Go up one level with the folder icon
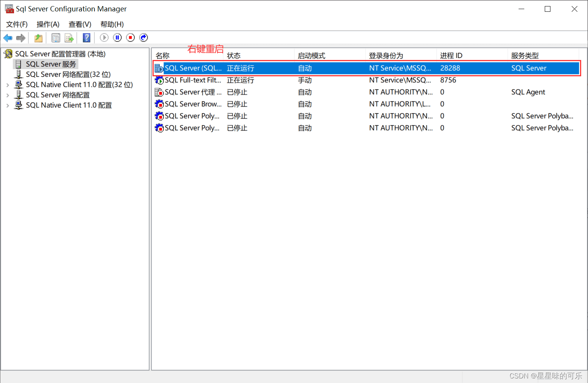 click(38, 38)
